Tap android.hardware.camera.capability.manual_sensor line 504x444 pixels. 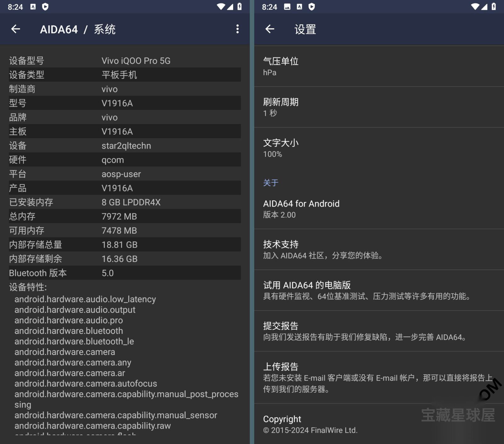pos(116,415)
